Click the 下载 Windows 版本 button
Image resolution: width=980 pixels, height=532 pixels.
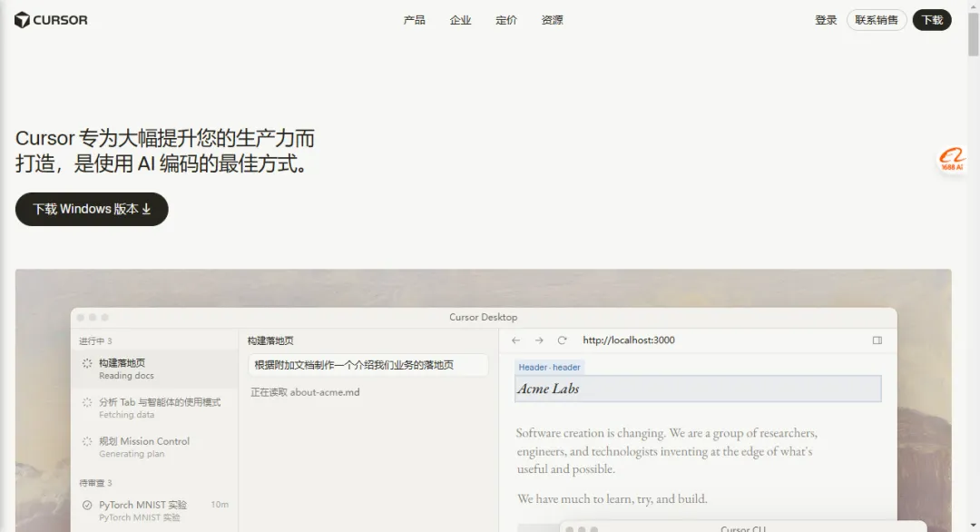92,209
